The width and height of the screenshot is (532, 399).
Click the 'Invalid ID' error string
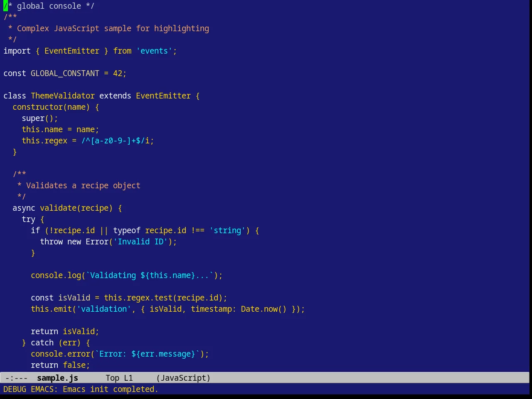click(140, 241)
